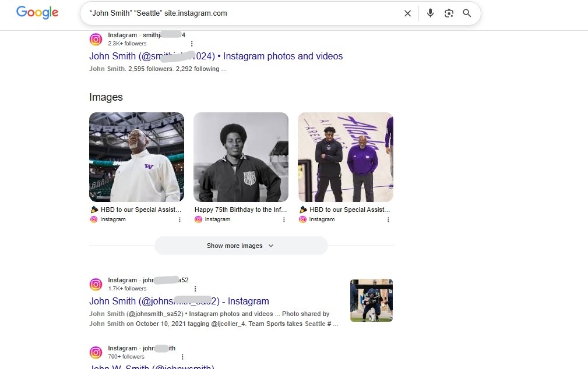Open John Smith sa52 Instagram result link
Image resolution: width=588 pixels, height=369 pixels.
coord(179,301)
